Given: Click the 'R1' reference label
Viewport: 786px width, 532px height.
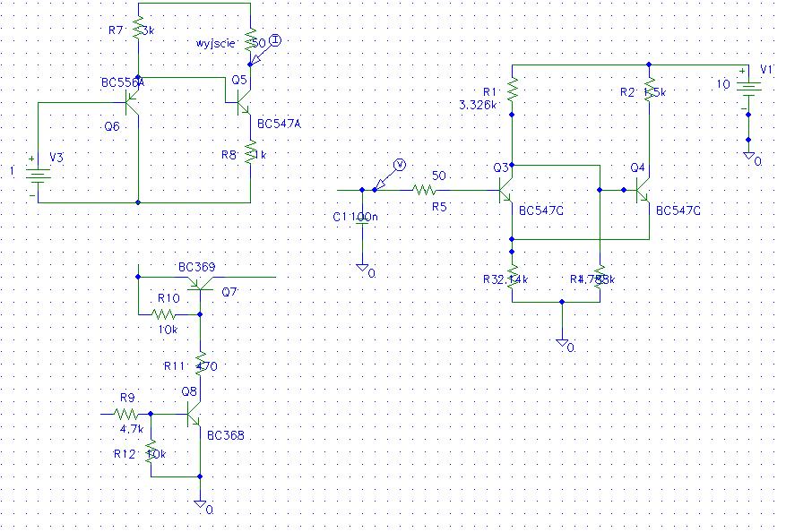Looking at the screenshot, I should [x=489, y=91].
